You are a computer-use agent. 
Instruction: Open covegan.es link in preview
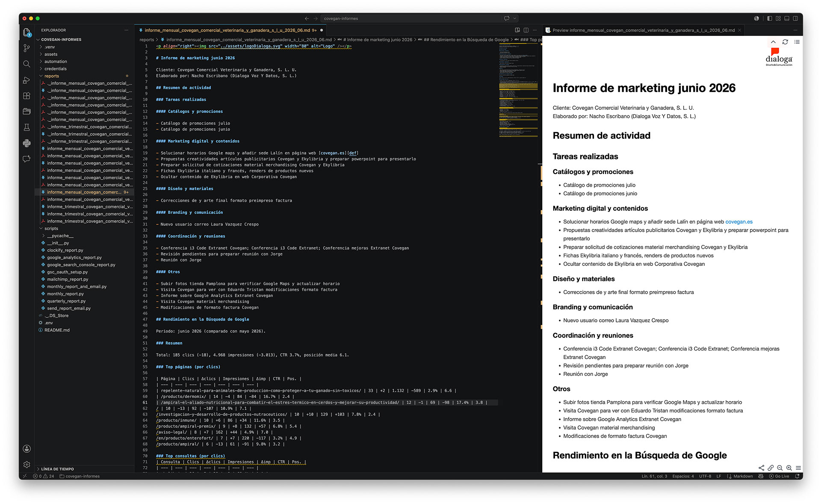coord(739,221)
